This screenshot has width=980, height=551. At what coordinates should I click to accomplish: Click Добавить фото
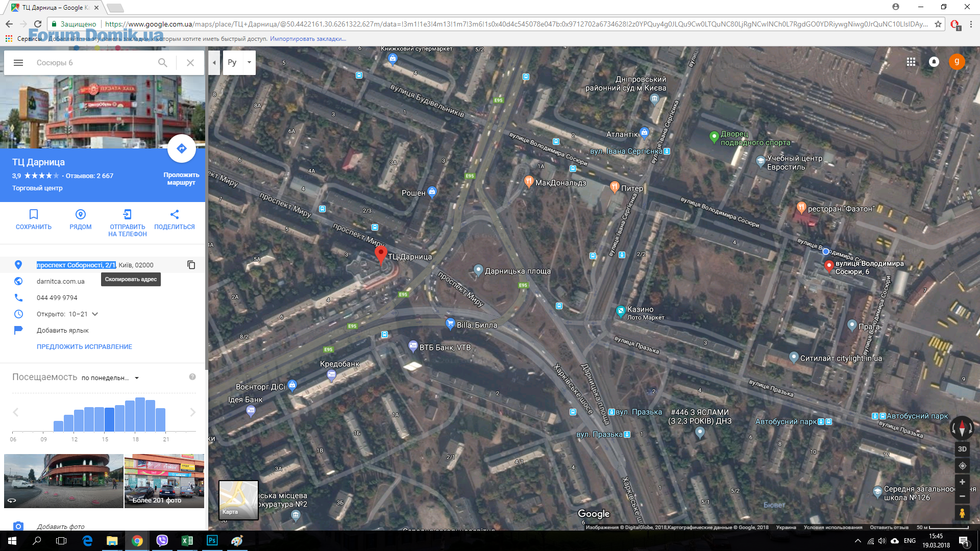[x=61, y=527]
